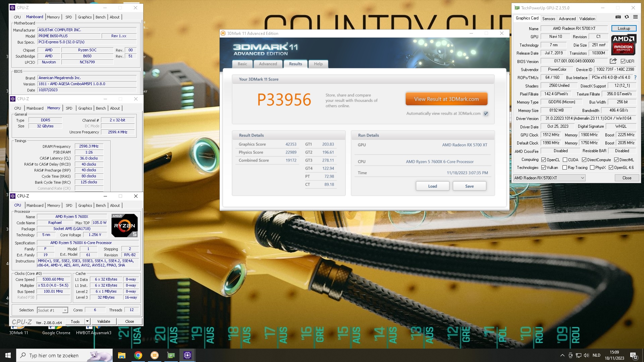644x362 pixels.
Task: Switch to the Validation tab in GPU-Z
Action: pyautogui.click(x=587, y=19)
